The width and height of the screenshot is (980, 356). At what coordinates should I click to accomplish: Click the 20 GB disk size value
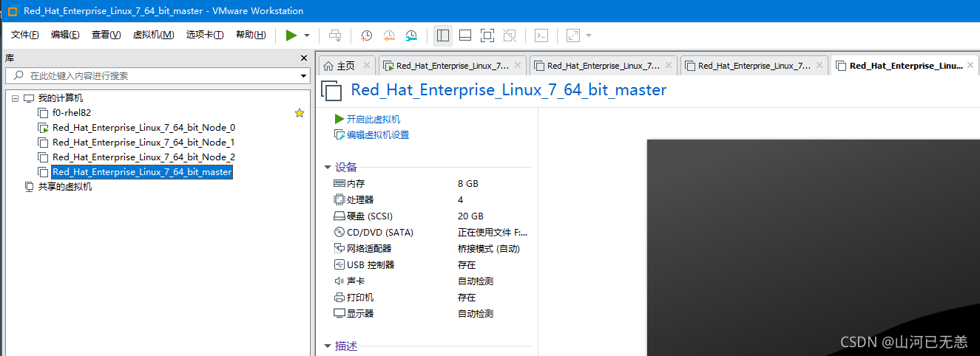tap(470, 216)
